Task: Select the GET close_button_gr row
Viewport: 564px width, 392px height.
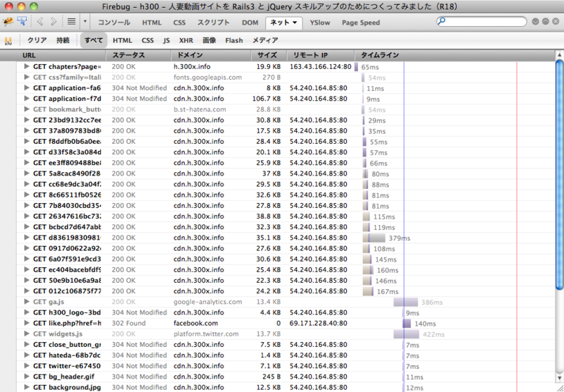Action: [286, 345]
